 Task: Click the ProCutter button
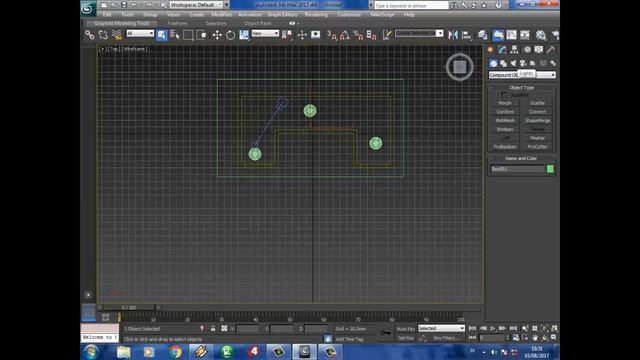pos(538,147)
